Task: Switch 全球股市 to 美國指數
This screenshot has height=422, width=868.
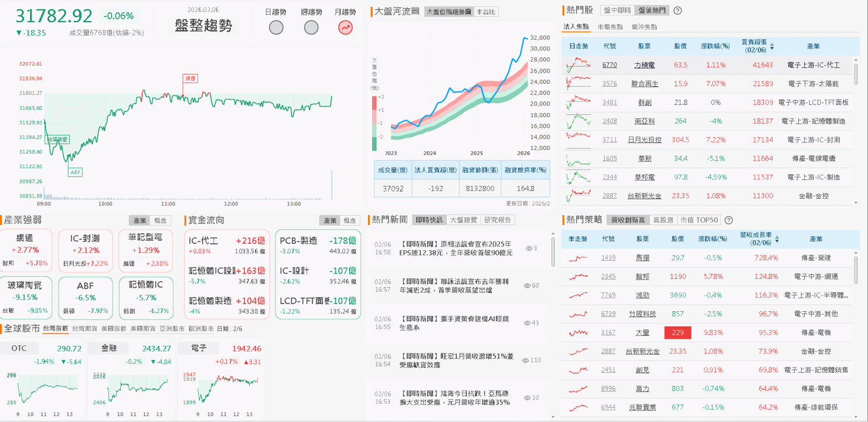Action: [114, 329]
